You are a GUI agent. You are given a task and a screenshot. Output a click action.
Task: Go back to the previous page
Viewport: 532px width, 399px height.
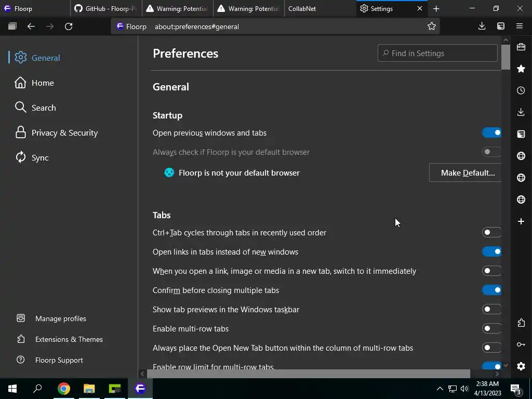coord(31,26)
